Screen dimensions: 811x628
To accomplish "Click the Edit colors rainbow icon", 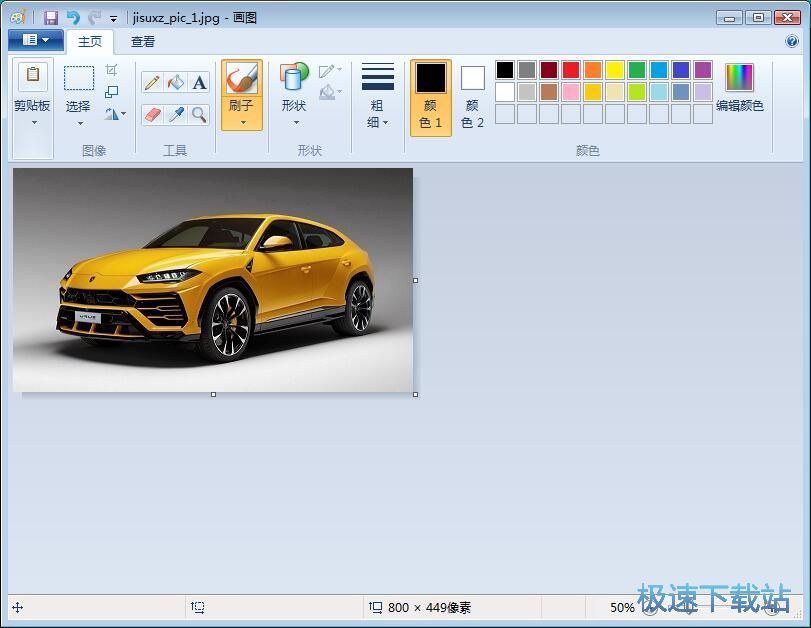I will (739, 78).
